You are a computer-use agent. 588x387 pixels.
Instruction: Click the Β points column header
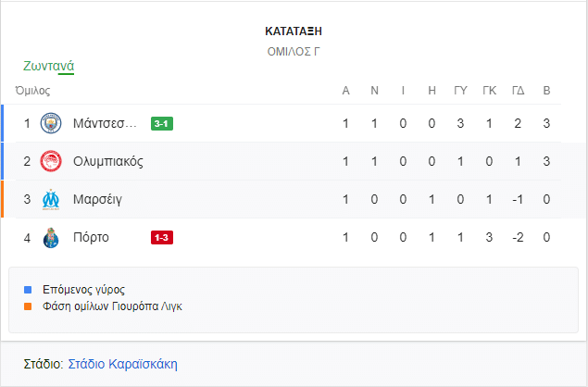[546, 91]
